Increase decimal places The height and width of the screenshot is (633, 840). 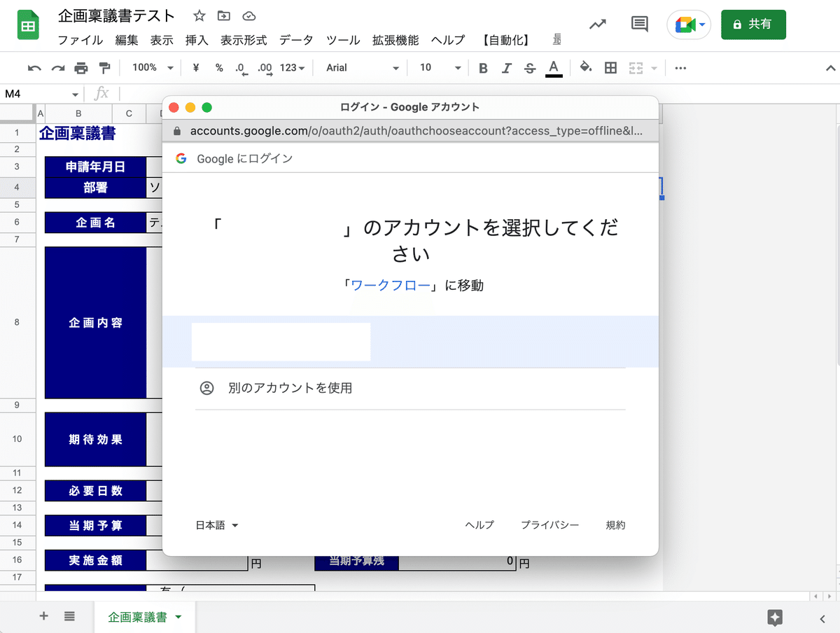265,68
